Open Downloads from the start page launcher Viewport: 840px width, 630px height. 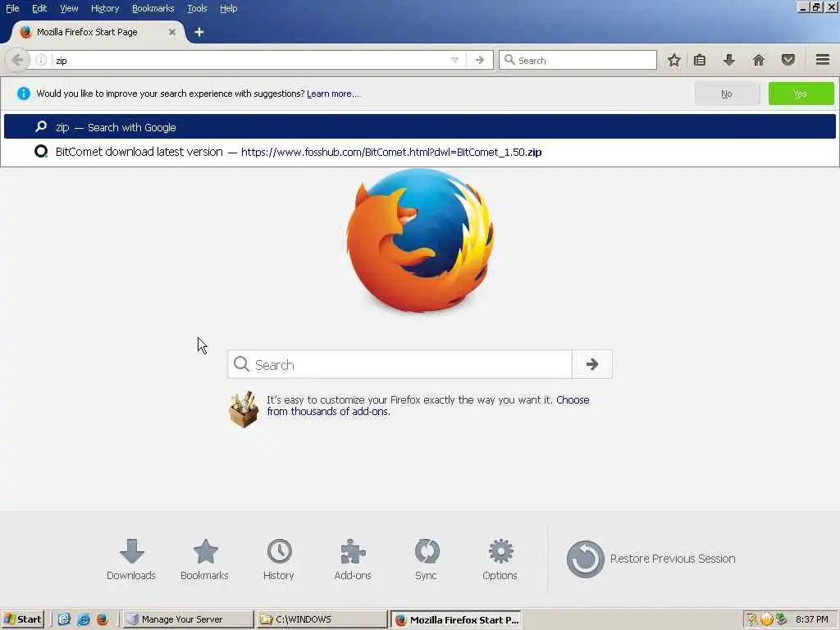coord(131,559)
